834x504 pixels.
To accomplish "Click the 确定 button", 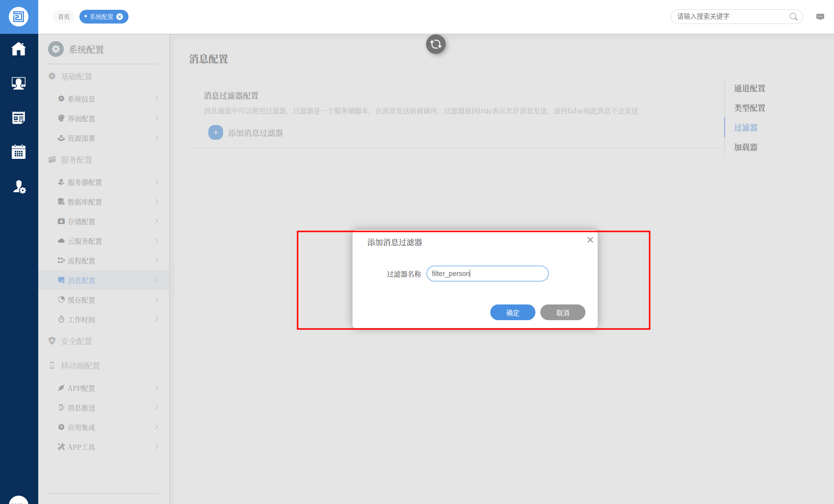I will click(x=512, y=312).
